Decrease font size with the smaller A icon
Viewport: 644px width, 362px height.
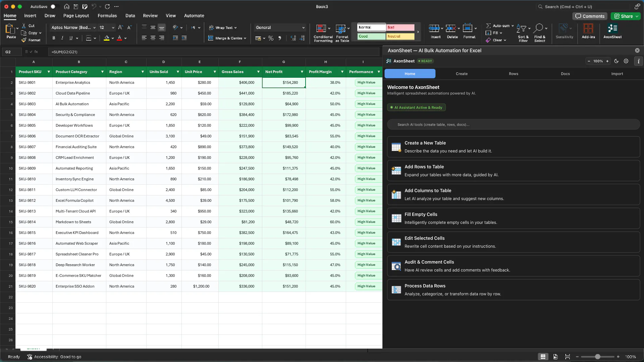point(129,27)
